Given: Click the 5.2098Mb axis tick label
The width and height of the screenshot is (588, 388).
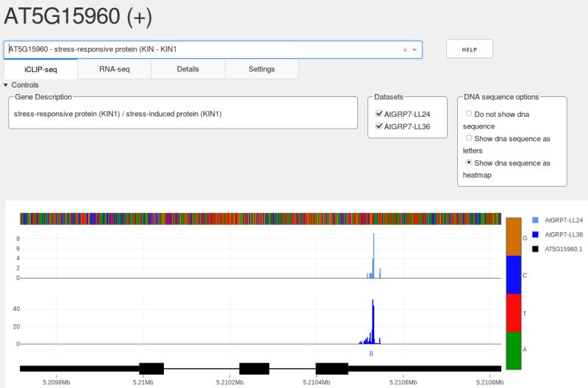Looking at the screenshot, I should tap(57, 382).
